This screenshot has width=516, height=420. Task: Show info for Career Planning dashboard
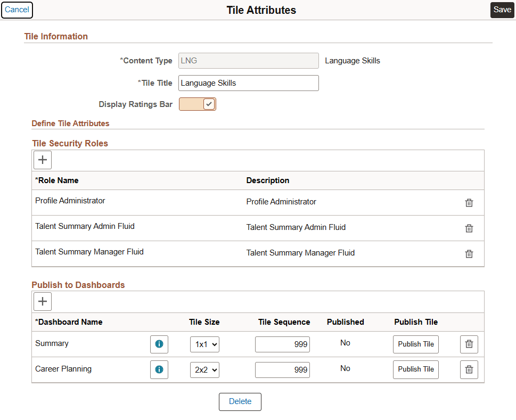[159, 369]
